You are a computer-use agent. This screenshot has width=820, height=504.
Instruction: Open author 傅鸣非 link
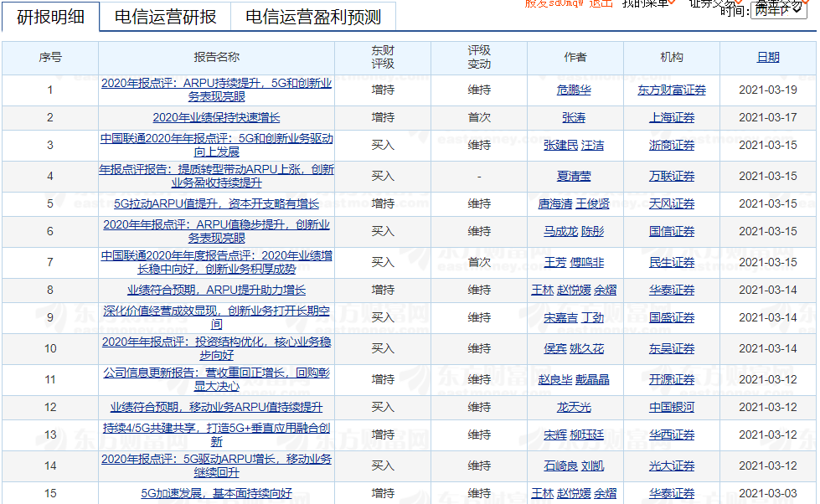pyautogui.click(x=587, y=262)
